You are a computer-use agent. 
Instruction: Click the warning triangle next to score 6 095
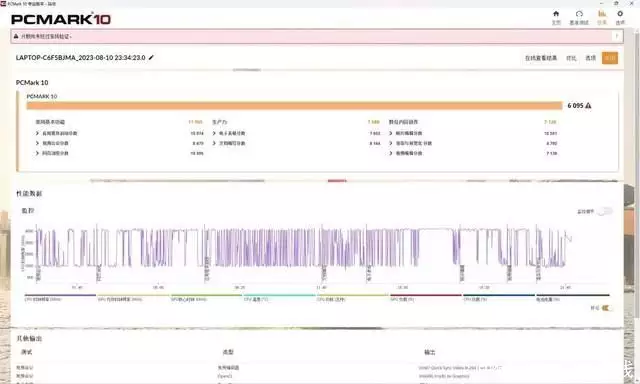coord(588,106)
